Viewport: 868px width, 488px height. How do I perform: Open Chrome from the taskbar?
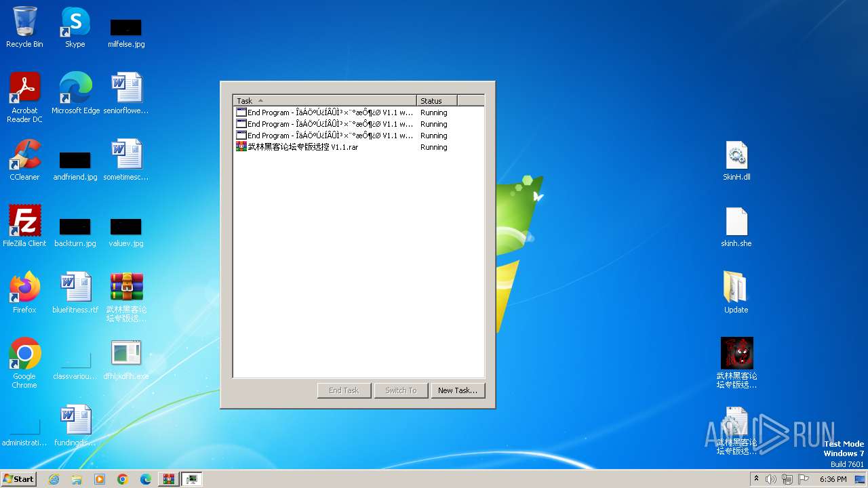123,479
